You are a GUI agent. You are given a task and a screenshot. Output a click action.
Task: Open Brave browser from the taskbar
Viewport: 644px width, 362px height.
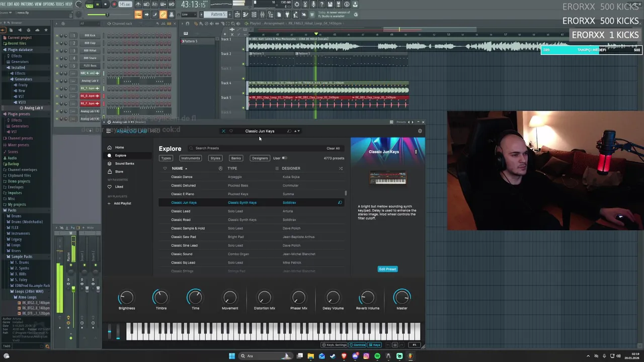[x=344, y=356]
